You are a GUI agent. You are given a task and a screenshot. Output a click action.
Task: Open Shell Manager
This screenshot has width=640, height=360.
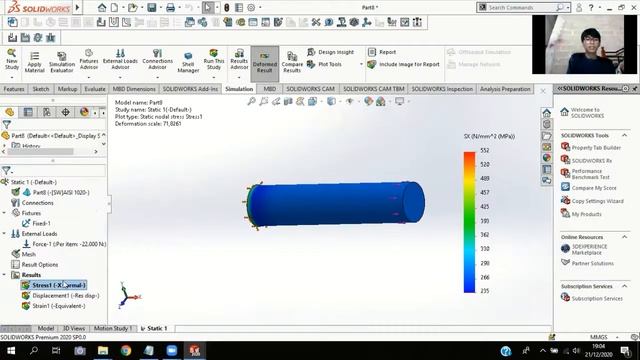point(188,62)
